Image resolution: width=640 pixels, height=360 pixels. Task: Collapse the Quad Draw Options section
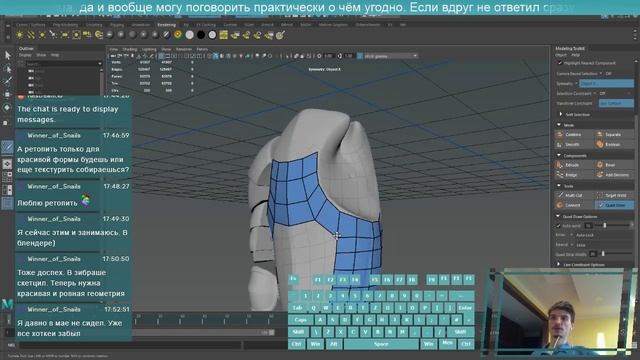[558, 216]
